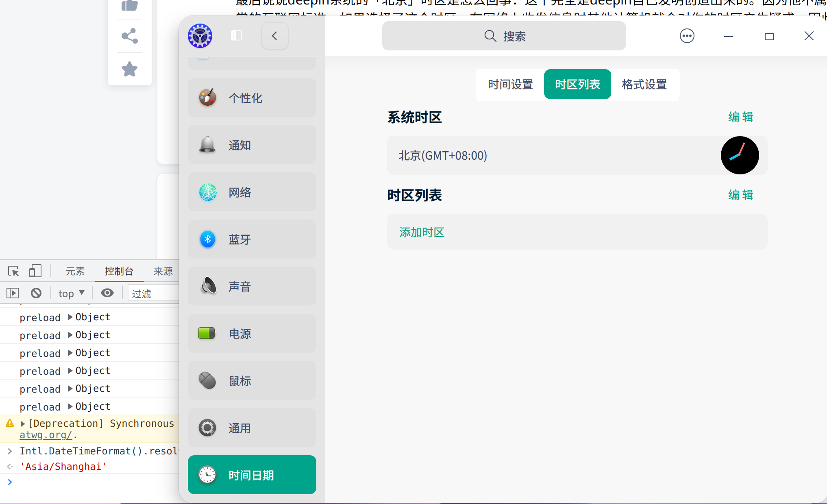This screenshot has height=504, width=827.
Task: Expand the Deprecation warning message
Action: [x=23, y=424]
